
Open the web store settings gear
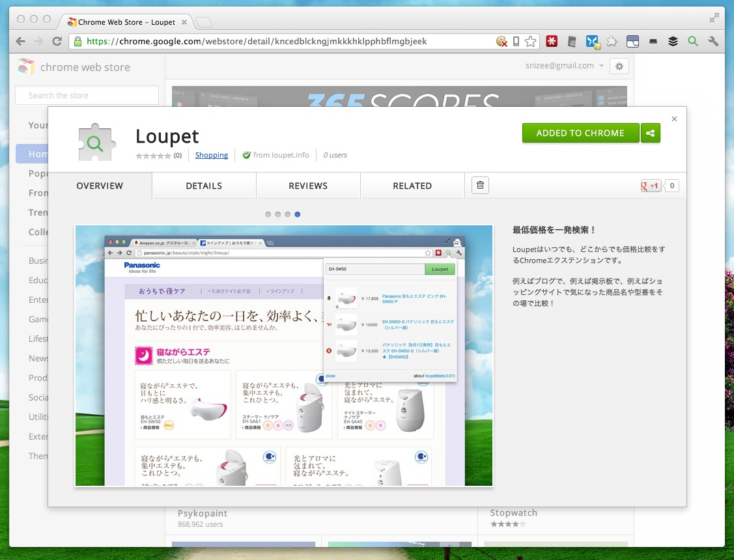tap(619, 66)
